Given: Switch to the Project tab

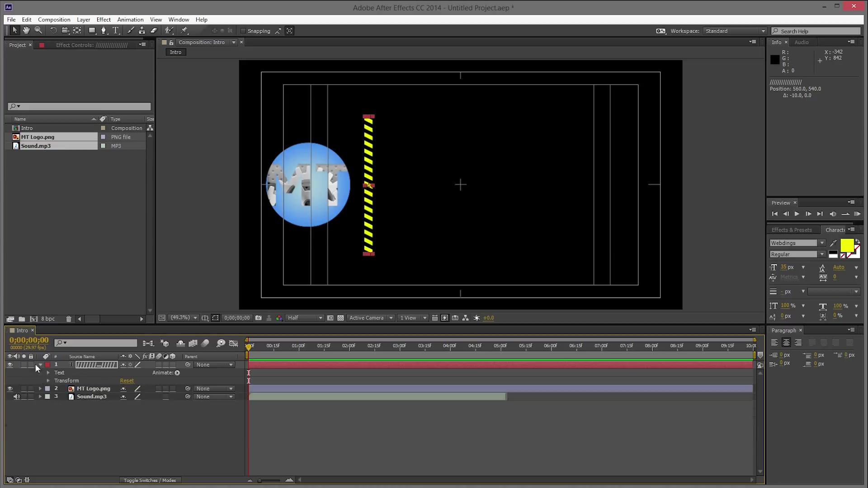Looking at the screenshot, I should [17, 45].
